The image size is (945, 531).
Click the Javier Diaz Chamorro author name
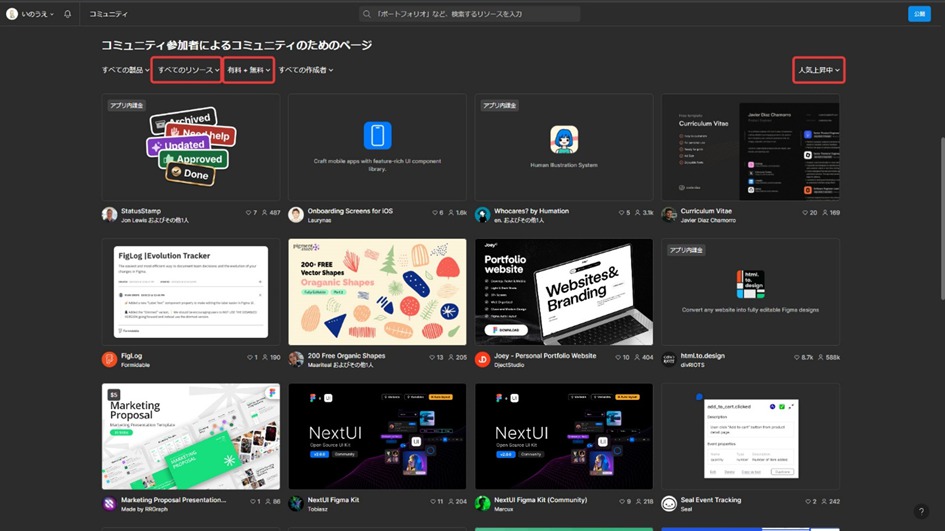pos(708,221)
